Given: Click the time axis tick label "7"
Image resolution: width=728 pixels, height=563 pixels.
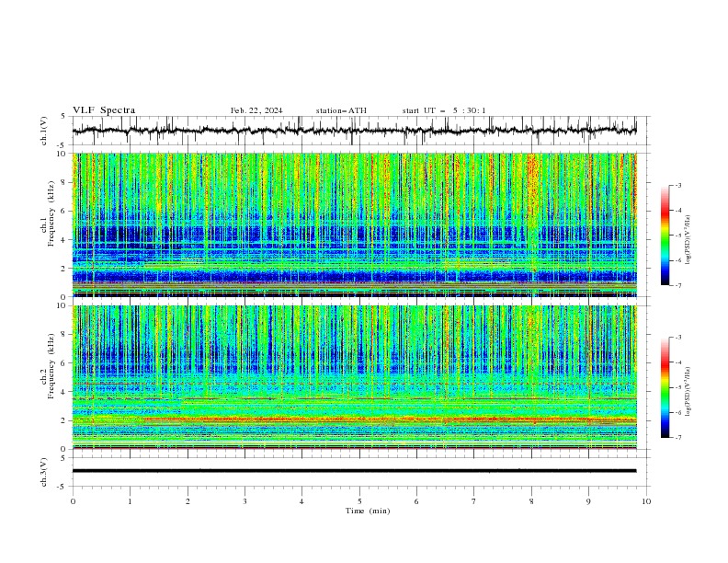Looking at the screenshot, I should click(474, 501).
